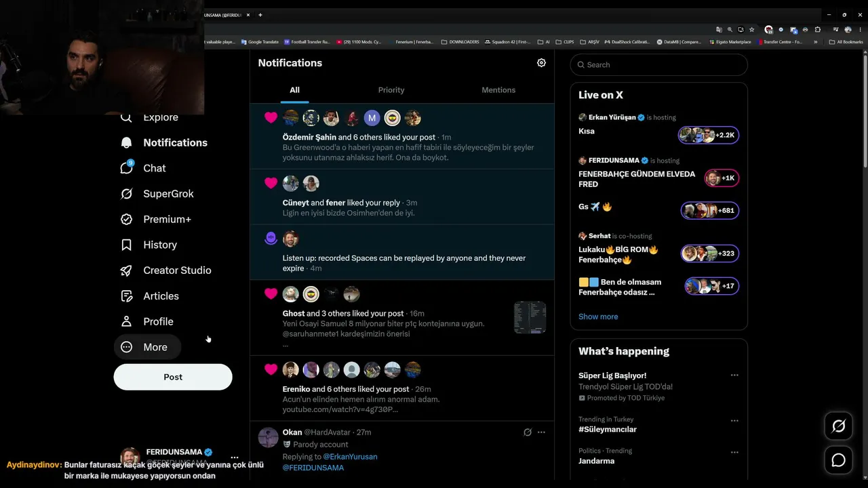Screen dimensions: 868x488
Task: Open the CLIPS bookmark folder
Action: click(564, 42)
